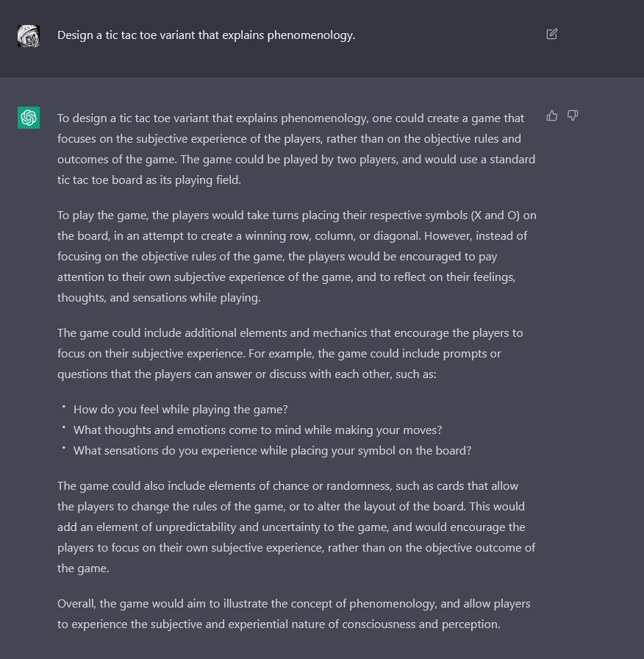Click the bullet dot before "How do you feel"

pos(64,407)
